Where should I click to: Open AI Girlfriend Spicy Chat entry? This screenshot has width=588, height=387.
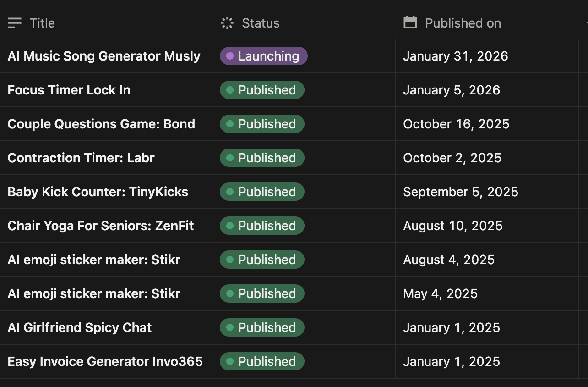80,327
